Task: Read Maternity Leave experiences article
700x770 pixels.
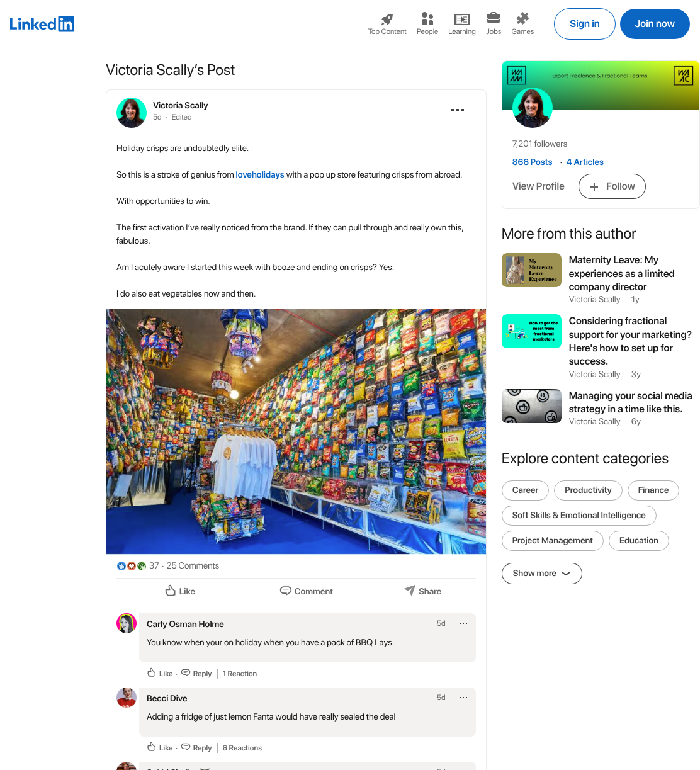Action: (622, 273)
